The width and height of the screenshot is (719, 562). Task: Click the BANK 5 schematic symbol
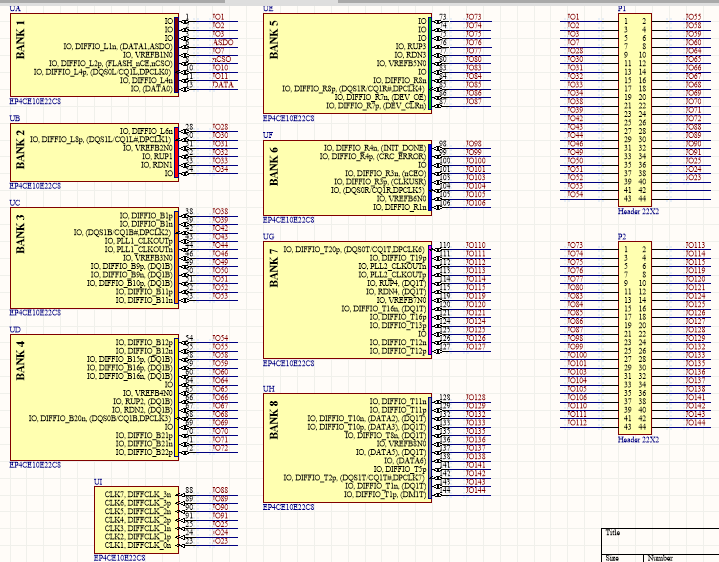tap(346, 62)
